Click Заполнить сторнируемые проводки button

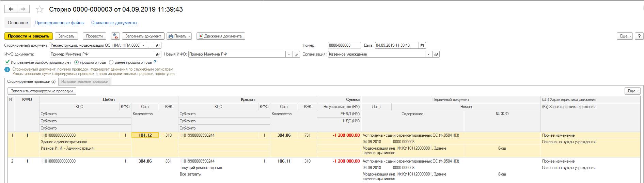pos(42,91)
